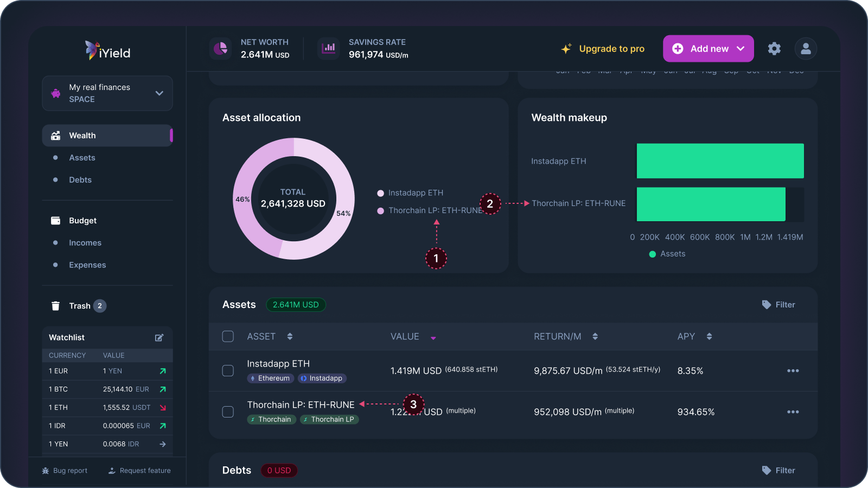Check the select-all box in the Assets table header
Viewport: 868px width, 488px height.
click(228, 336)
